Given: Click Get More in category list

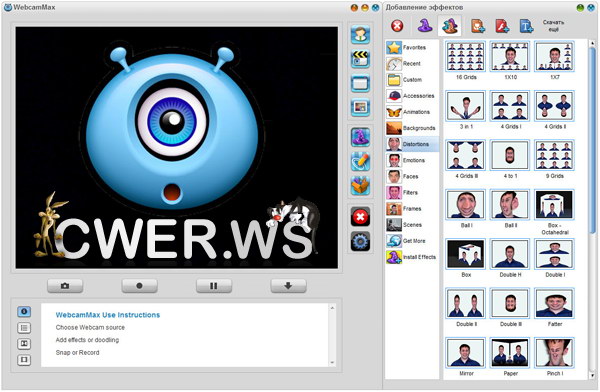Looking at the screenshot, I should [412, 241].
